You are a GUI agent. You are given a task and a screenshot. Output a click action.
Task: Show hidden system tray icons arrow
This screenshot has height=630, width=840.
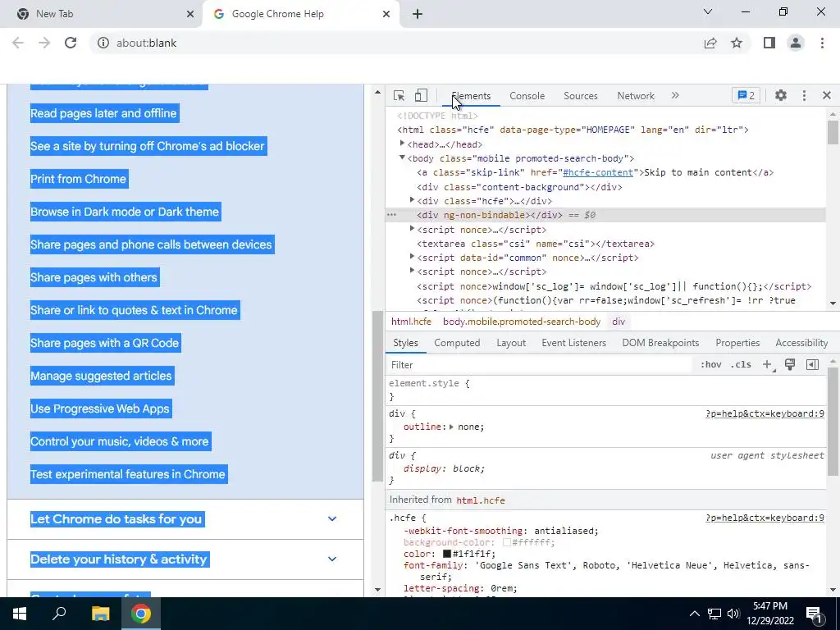point(694,614)
